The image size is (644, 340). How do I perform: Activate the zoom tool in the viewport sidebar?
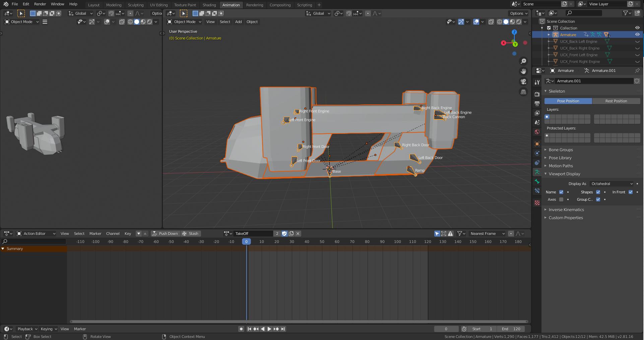(x=523, y=61)
